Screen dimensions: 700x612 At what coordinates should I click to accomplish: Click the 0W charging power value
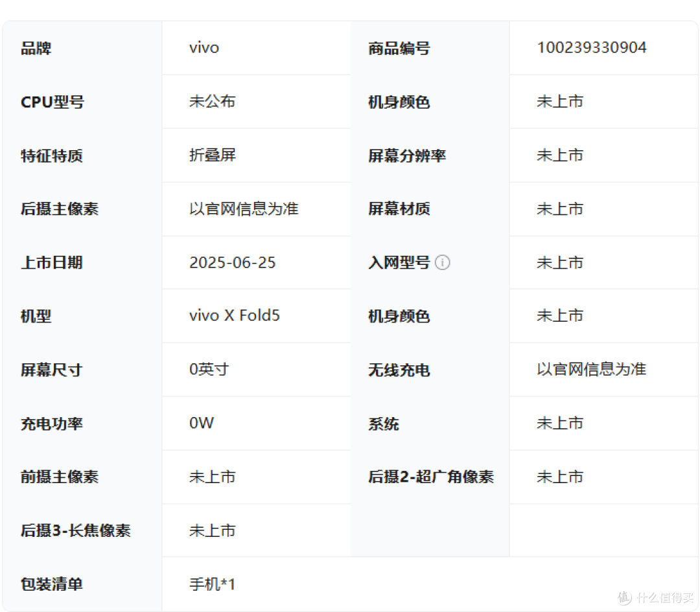(202, 423)
